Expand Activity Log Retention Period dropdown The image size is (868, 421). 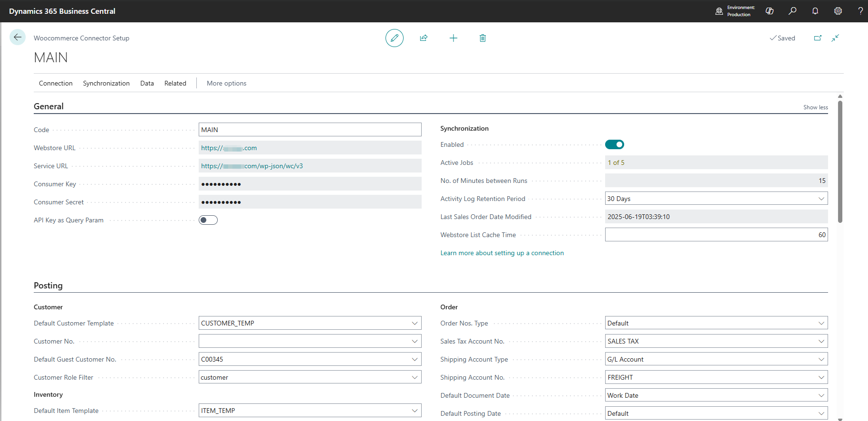821,199
